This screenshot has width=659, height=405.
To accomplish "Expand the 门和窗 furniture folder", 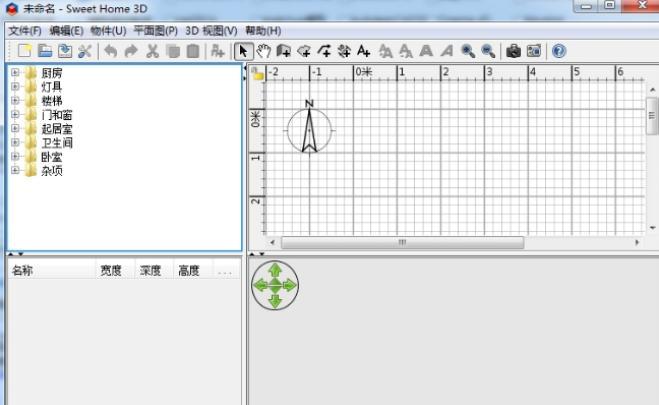I will coord(15,114).
